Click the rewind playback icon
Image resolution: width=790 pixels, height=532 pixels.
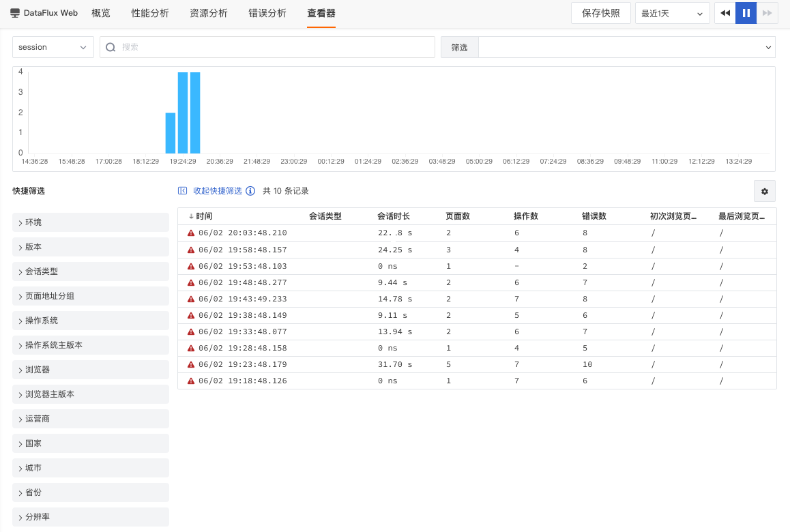tap(725, 13)
